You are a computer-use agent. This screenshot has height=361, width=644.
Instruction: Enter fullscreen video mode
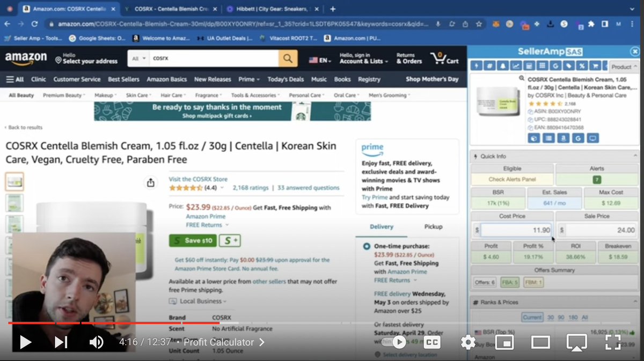point(613,342)
